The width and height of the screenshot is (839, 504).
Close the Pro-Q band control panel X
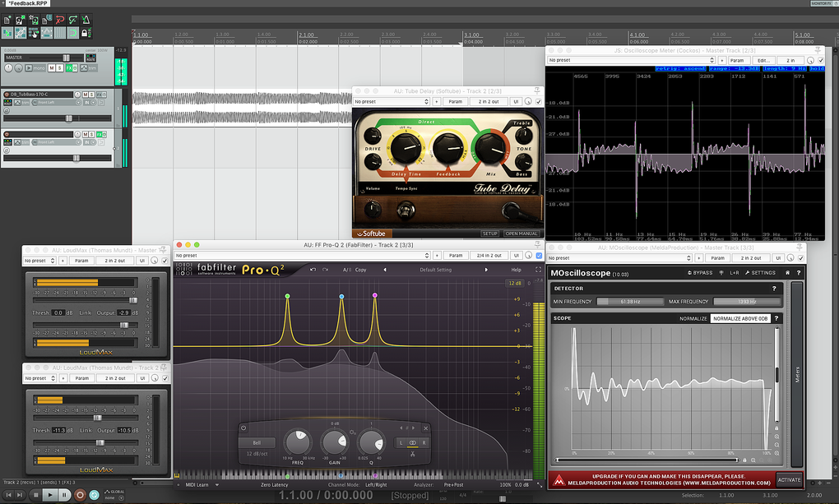(426, 428)
